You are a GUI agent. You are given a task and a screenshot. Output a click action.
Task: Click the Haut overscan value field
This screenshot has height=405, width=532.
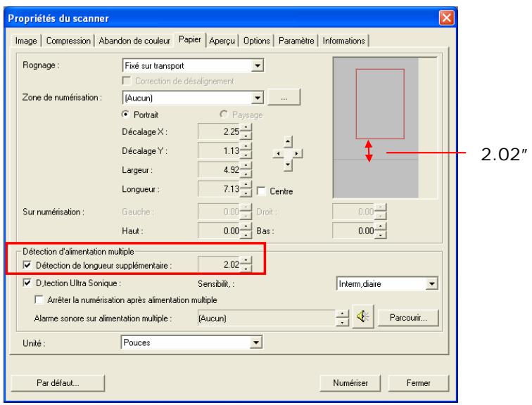pyautogui.click(x=219, y=231)
